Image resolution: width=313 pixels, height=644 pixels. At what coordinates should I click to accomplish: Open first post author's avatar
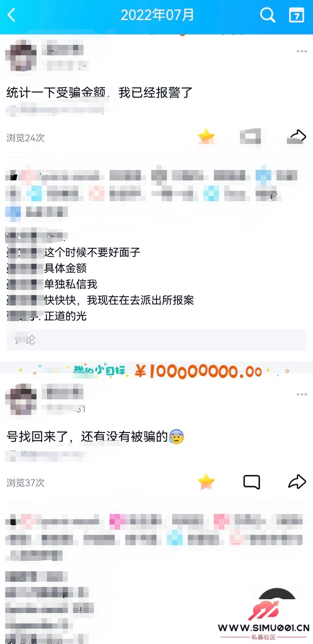(x=21, y=56)
